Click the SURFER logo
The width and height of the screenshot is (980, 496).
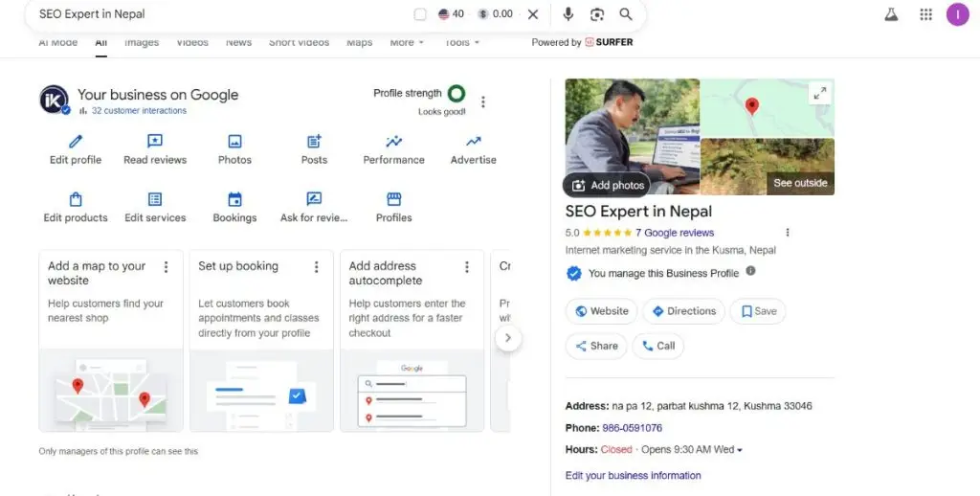pyautogui.click(x=609, y=42)
